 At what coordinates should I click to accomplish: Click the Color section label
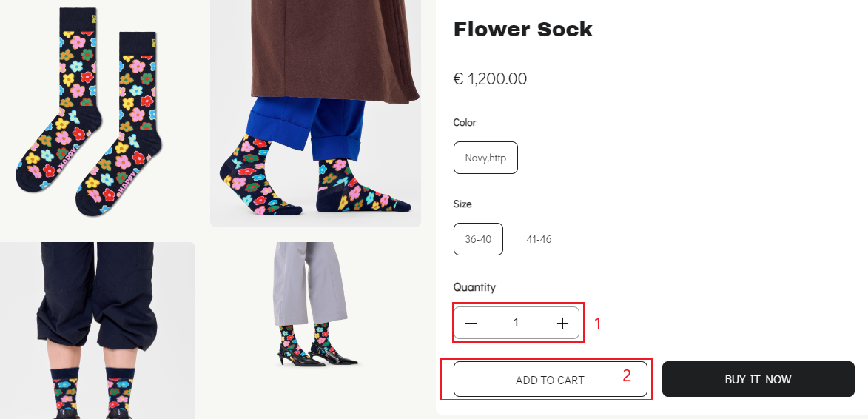click(x=465, y=122)
